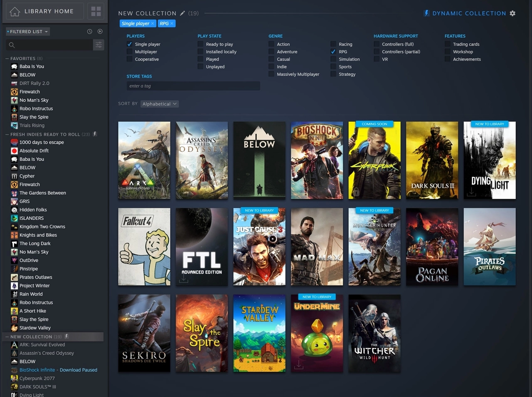Open dynamic collection settings gear
This screenshot has width=532, height=397.
click(512, 13)
